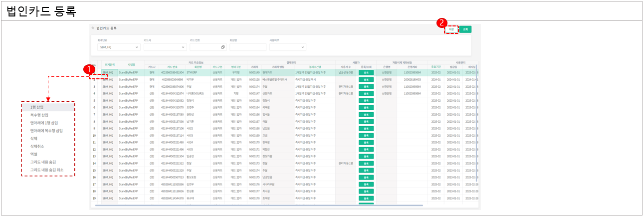644x217 pixels.
Task: Click the favorite star beside 법인카드 등록
Action: pyautogui.click(x=92, y=28)
